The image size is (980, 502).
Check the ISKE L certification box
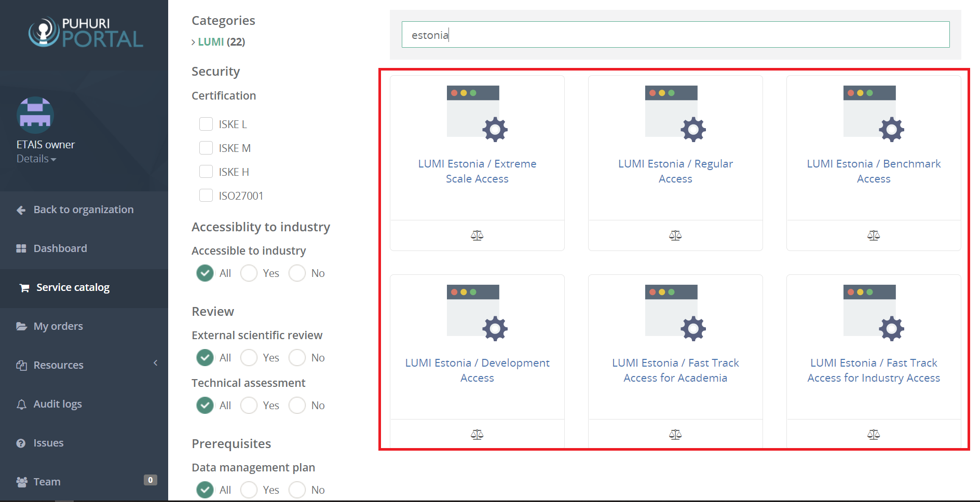pos(206,124)
